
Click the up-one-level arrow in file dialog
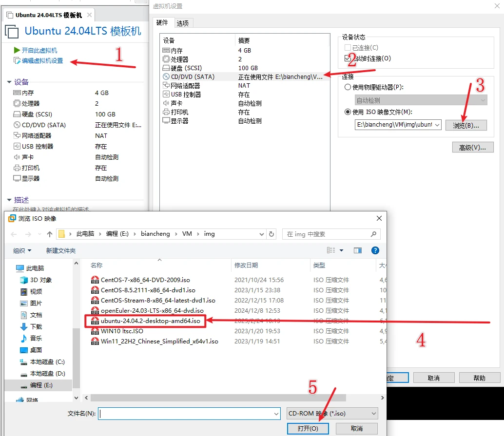[x=50, y=234]
